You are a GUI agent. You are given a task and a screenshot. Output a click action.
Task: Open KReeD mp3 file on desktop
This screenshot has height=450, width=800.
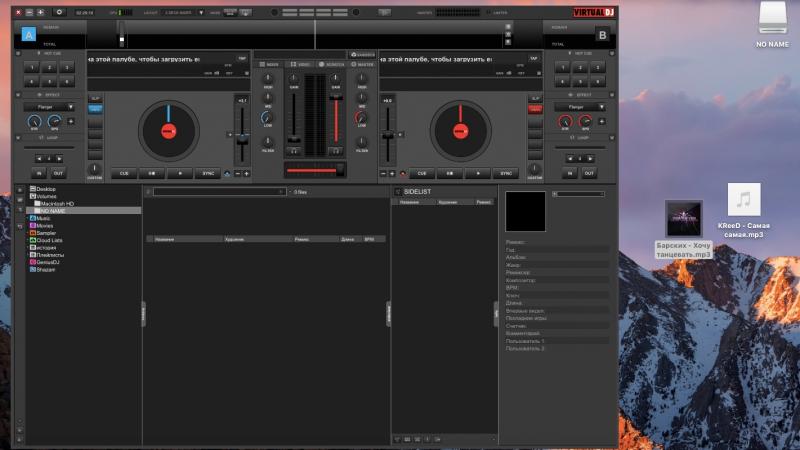tap(743, 210)
